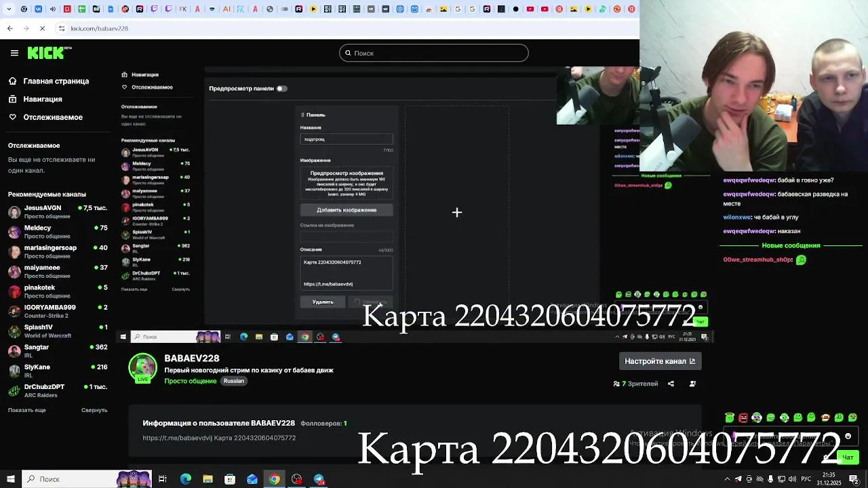Click wiionxwe username in chat

[737, 218]
